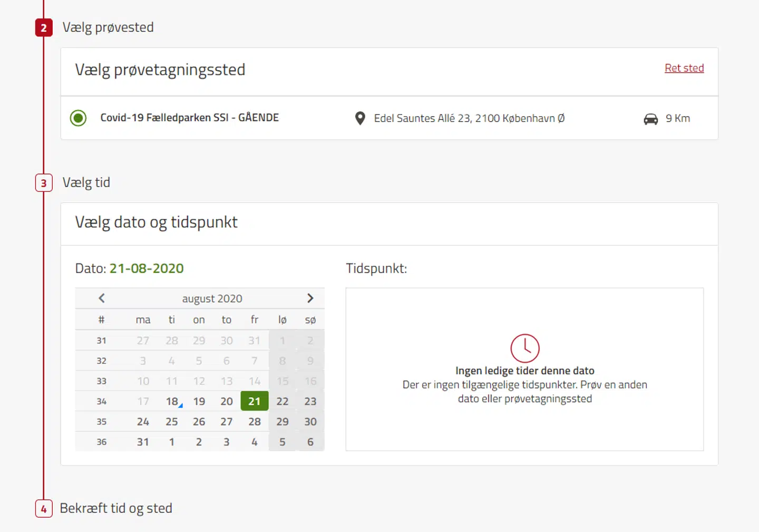Image resolution: width=759 pixels, height=532 pixels.
Task: Click the Vælg dato og tidspunkt section header
Action: (x=156, y=222)
